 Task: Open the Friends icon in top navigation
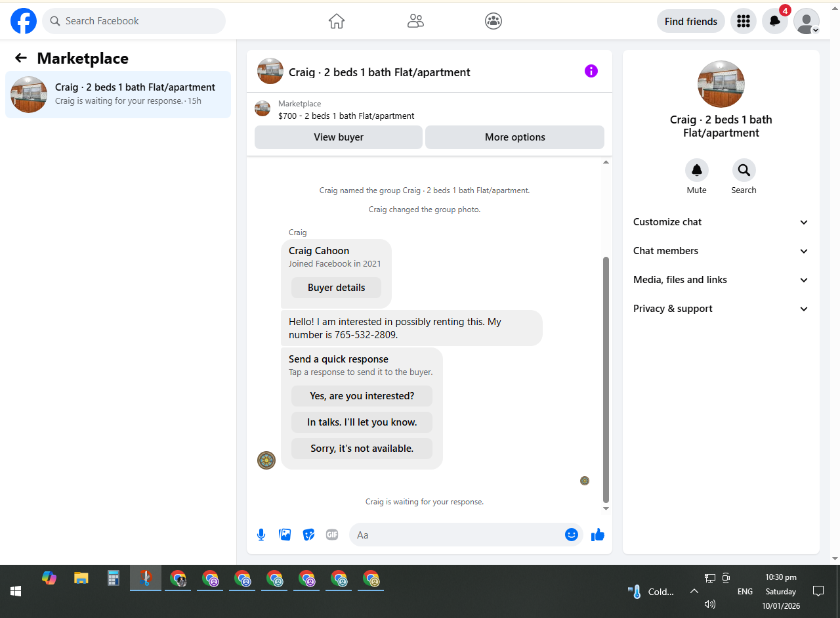(415, 21)
